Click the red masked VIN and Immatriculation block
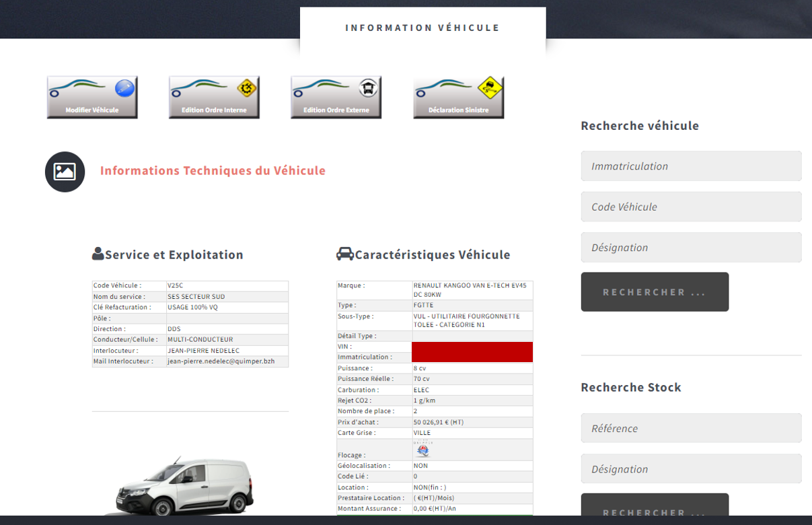812x525 pixels. [472, 352]
